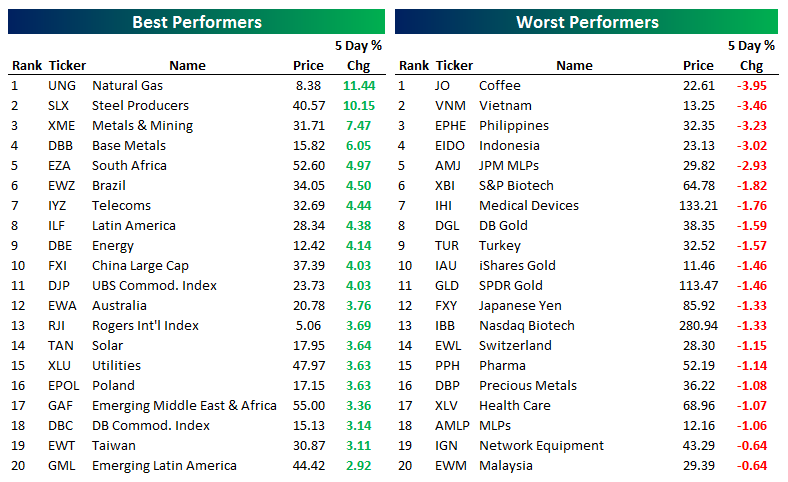Click the Price column header in Worst Performers
The width and height of the screenshot is (788, 482).
(698, 66)
